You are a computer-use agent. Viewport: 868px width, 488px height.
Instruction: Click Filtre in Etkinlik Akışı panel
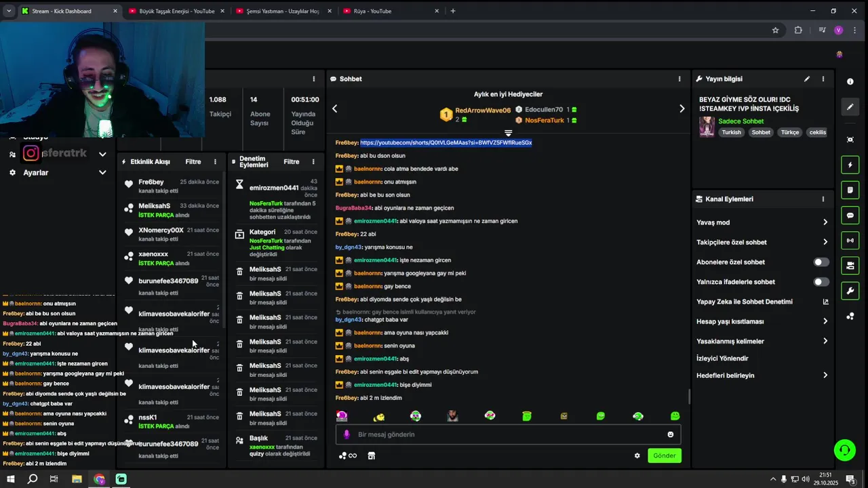coord(193,162)
